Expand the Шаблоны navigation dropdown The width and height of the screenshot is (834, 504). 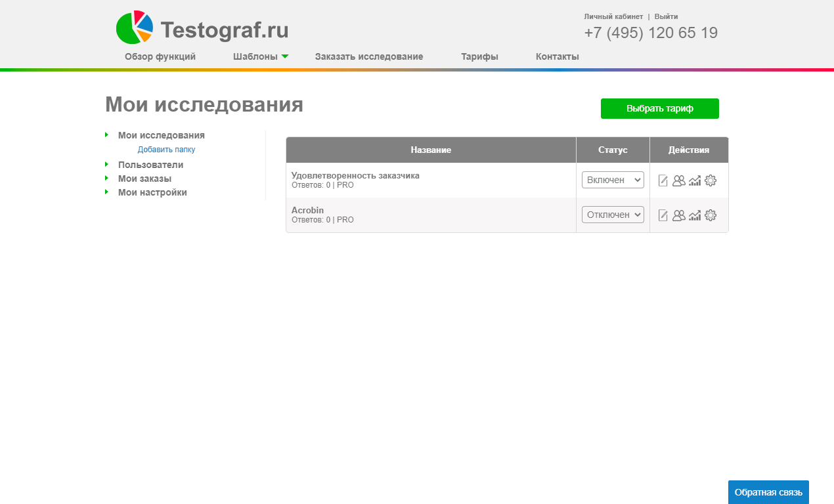255,56
